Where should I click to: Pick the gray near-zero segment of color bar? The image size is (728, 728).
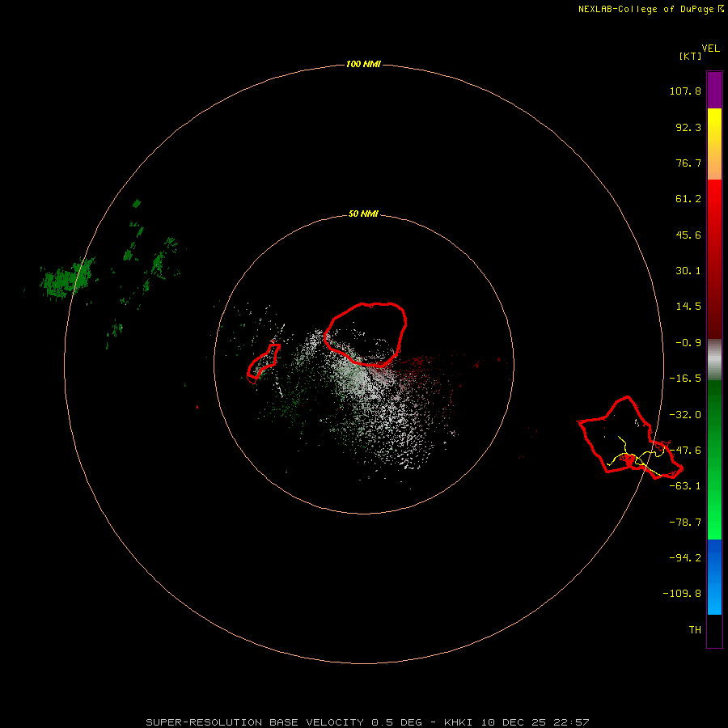coord(714,360)
